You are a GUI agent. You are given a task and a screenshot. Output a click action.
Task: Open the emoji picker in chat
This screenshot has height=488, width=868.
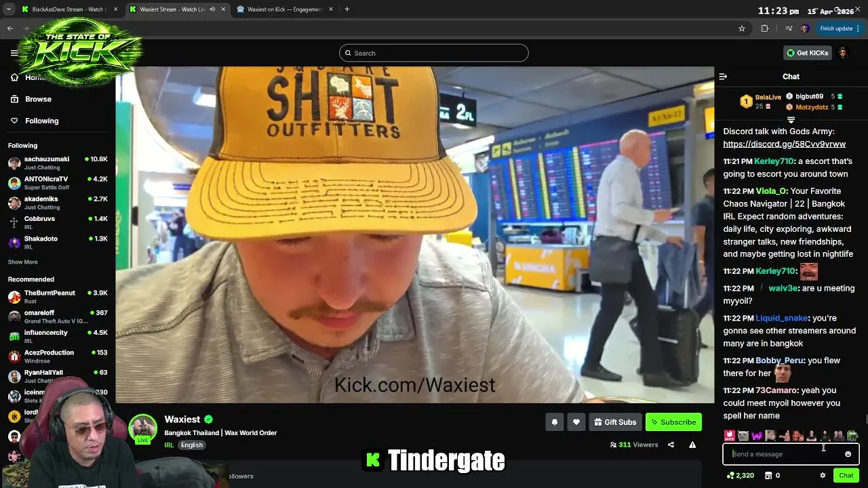(848, 454)
